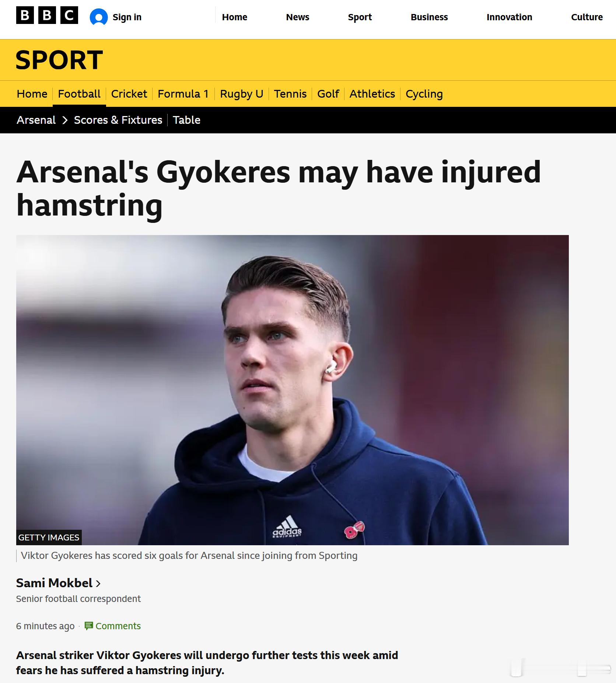
Task: Expand the Arsenal breadcrumb chevron
Action: 65,120
